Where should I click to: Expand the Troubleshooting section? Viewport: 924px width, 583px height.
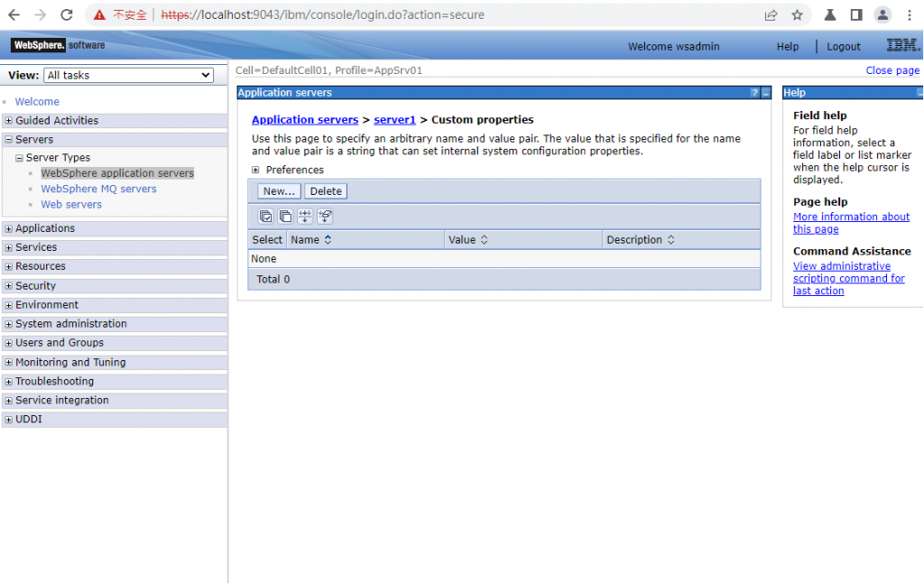(8, 382)
